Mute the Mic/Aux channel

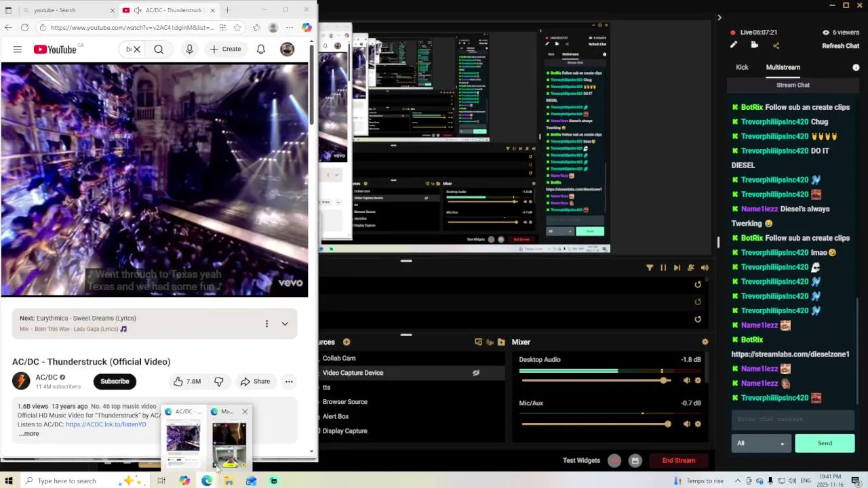[x=686, y=424]
